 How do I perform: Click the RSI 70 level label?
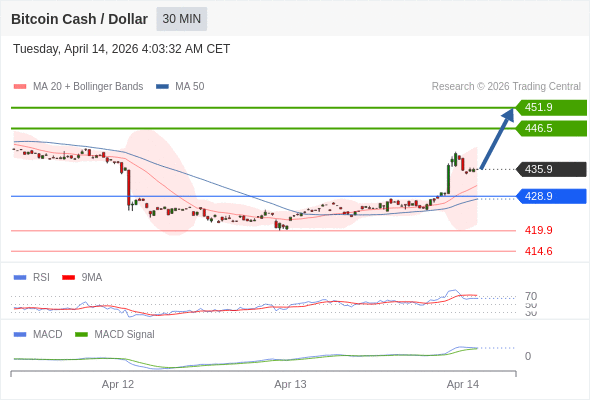coord(531,296)
